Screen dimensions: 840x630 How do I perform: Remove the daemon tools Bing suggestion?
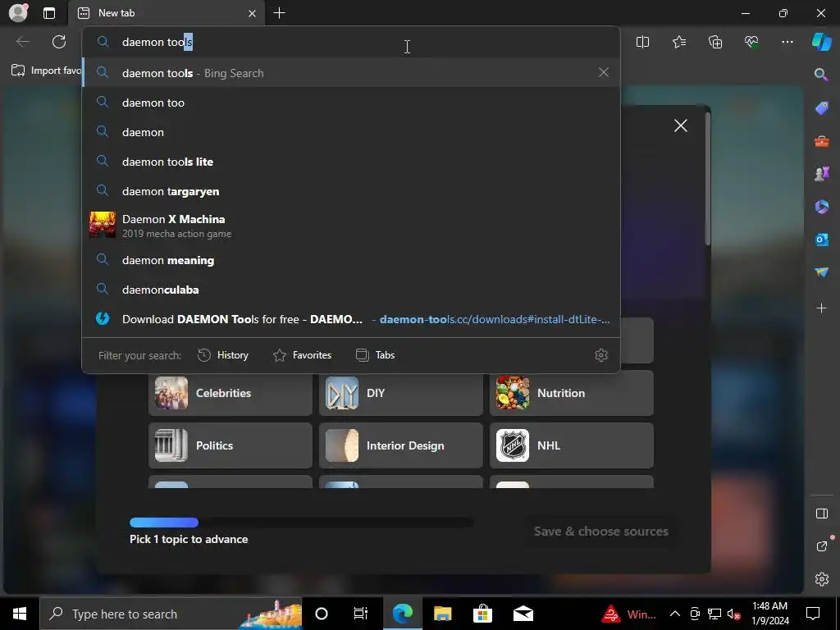tap(603, 72)
